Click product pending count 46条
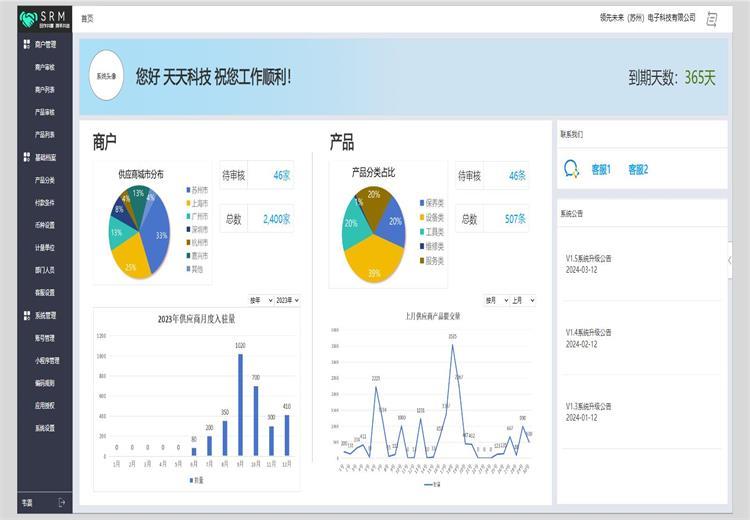This screenshot has height=520, width=750. [517, 176]
